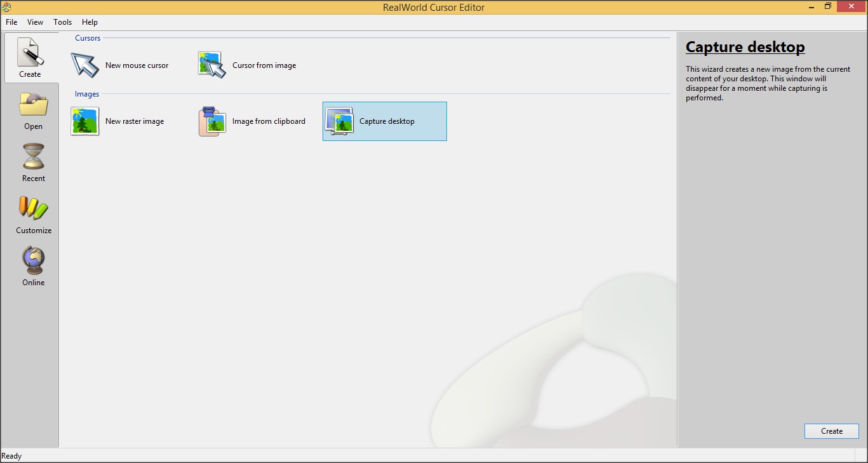Click the New mouse cursor label
The height and width of the screenshot is (463, 868).
137,65
